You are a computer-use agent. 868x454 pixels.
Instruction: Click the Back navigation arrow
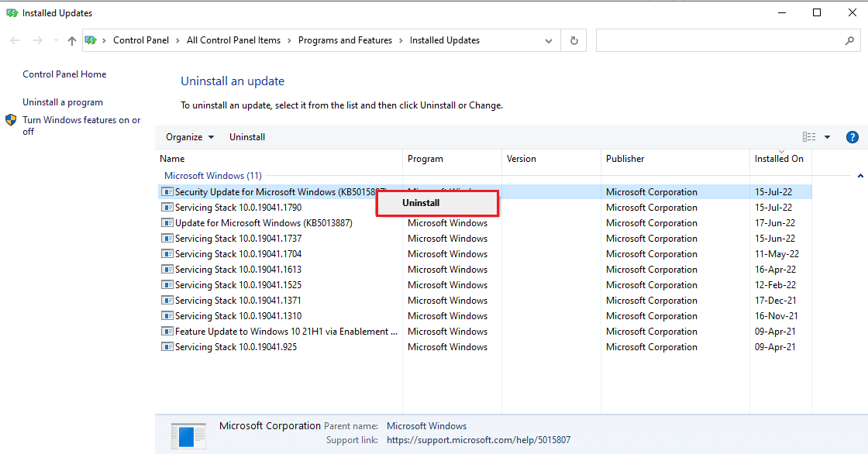click(x=15, y=40)
